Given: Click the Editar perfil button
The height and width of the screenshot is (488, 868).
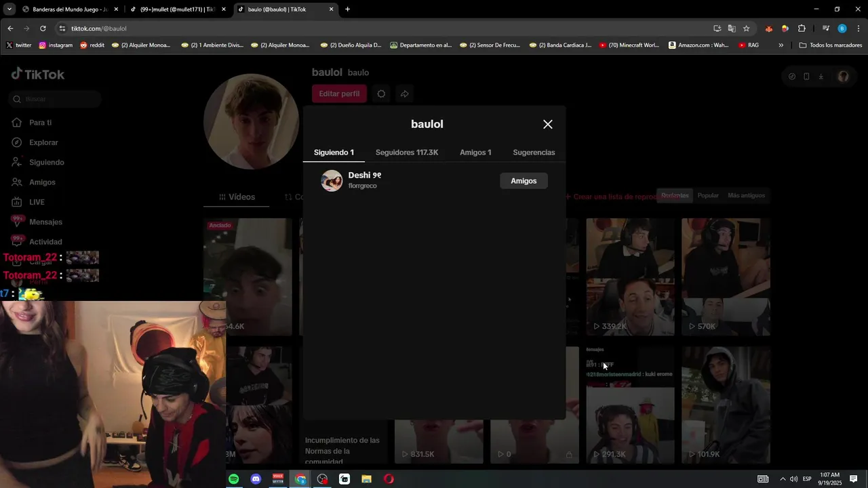Looking at the screenshot, I should tap(339, 94).
